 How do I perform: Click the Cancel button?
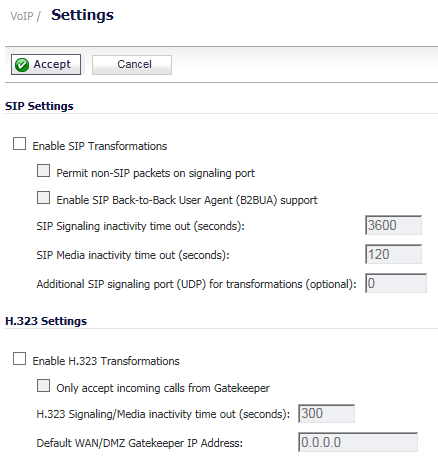click(x=132, y=65)
